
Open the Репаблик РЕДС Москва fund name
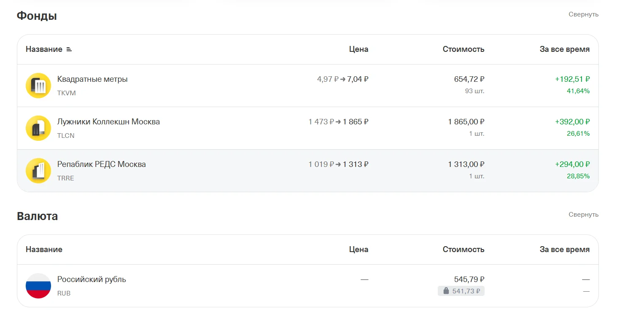[102, 164]
